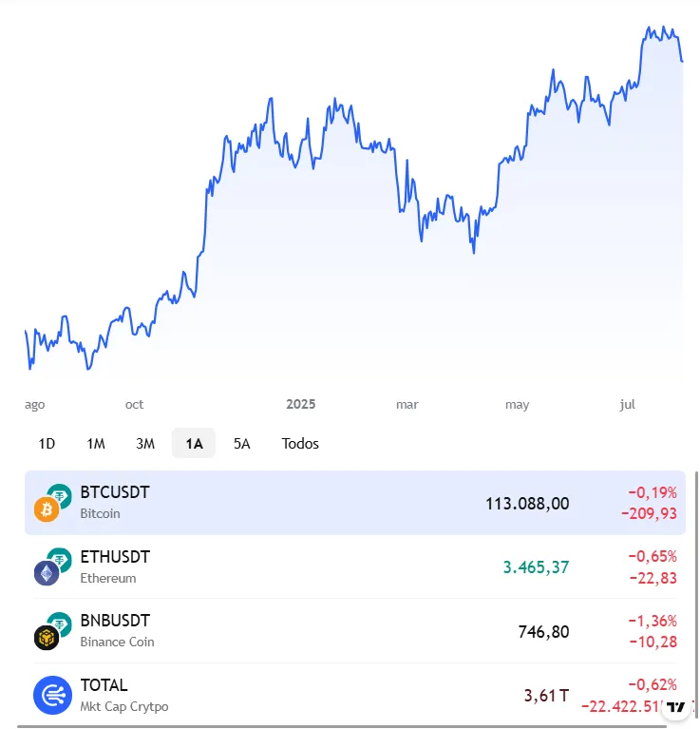The height and width of the screenshot is (729, 700).
Task: Click Tether badge on BNBUSDT row
Action: [x=61, y=623]
